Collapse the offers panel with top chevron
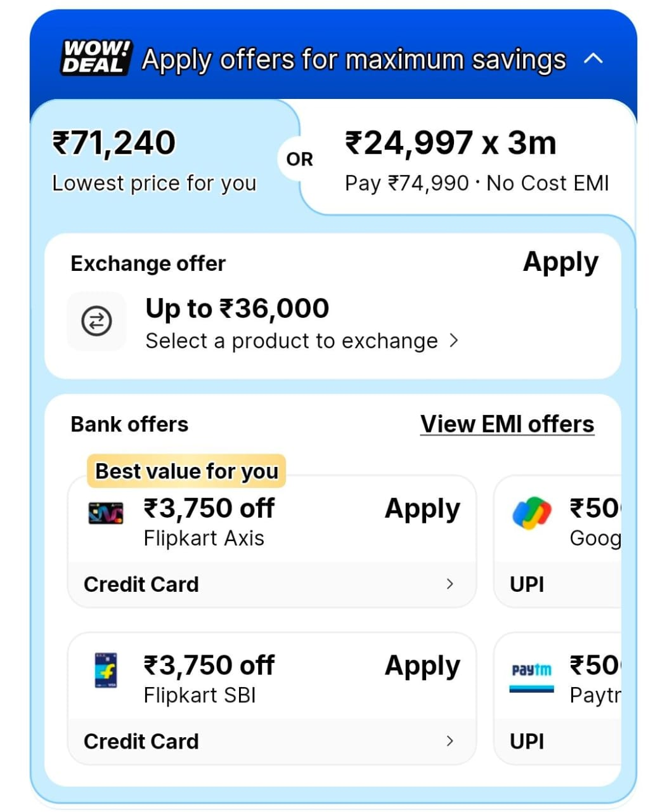This screenshot has width=667, height=812. tap(593, 59)
